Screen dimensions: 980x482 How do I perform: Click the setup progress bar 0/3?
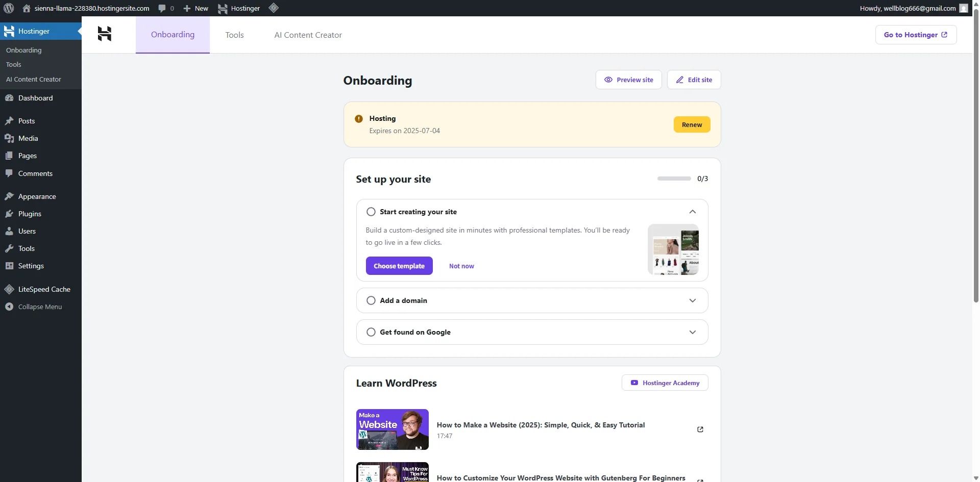674,179
